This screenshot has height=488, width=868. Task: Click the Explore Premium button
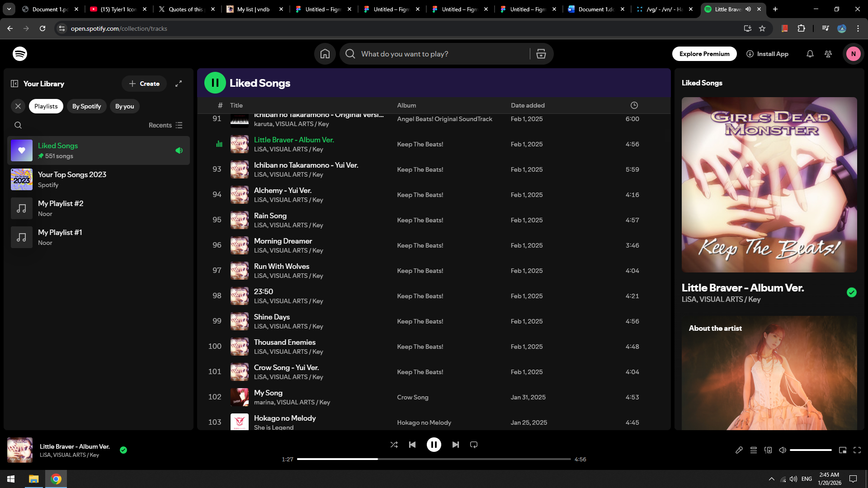(x=704, y=54)
